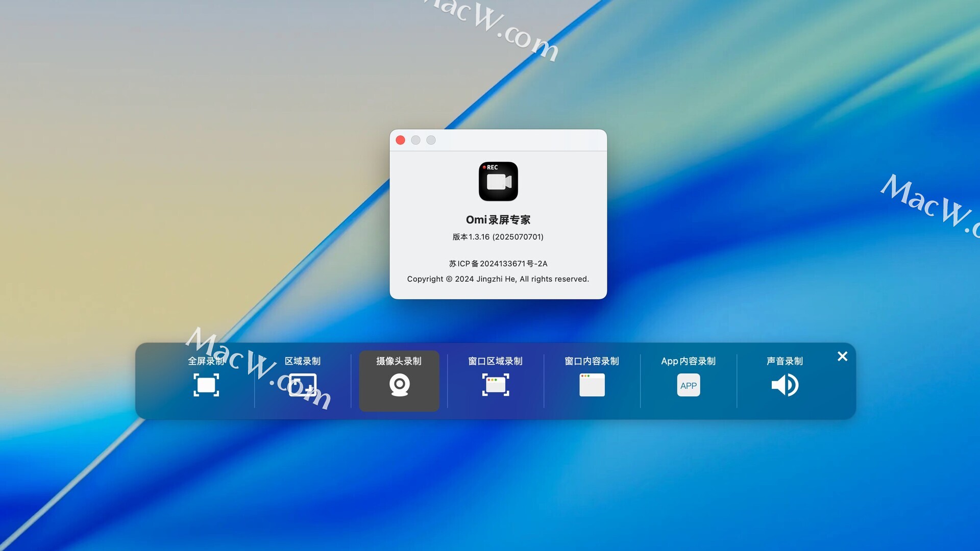Click the Copyright 2024 Jingzhi He text
The image size is (980, 551).
click(498, 279)
